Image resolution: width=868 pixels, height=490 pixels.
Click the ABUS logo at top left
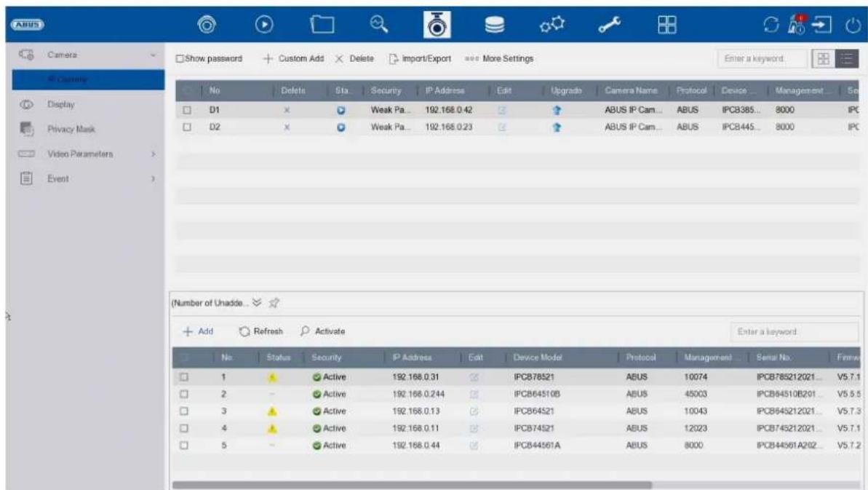pyautogui.click(x=28, y=25)
